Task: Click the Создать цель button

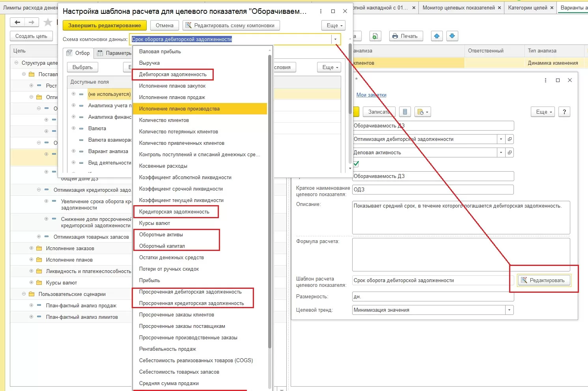Action: point(31,36)
